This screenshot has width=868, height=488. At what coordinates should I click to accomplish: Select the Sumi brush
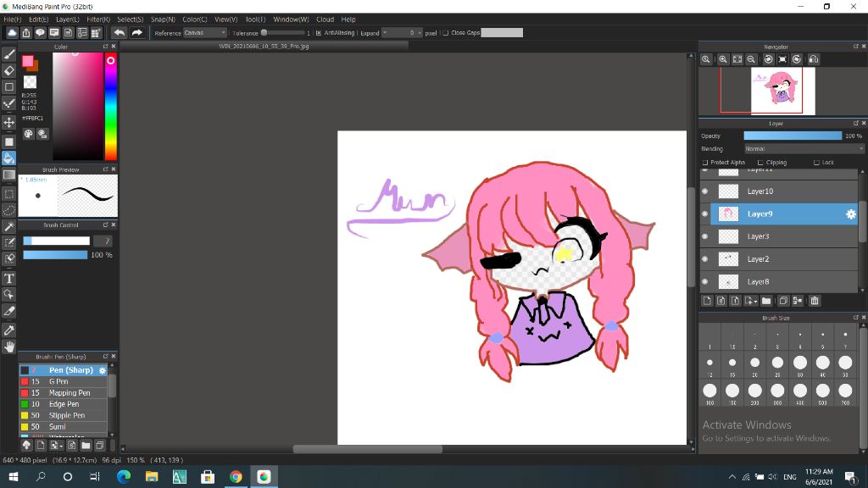pos(63,427)
